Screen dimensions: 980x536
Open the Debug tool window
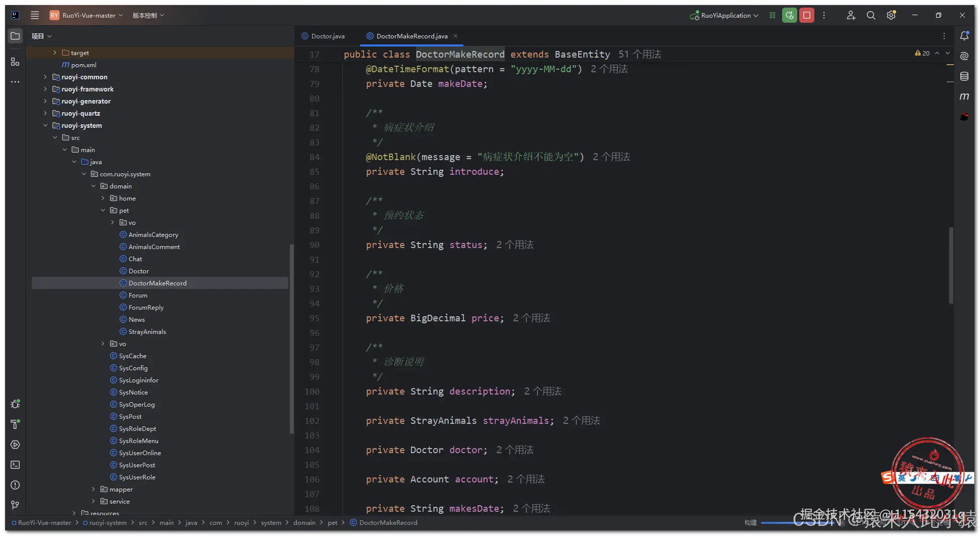pos(15,404)
